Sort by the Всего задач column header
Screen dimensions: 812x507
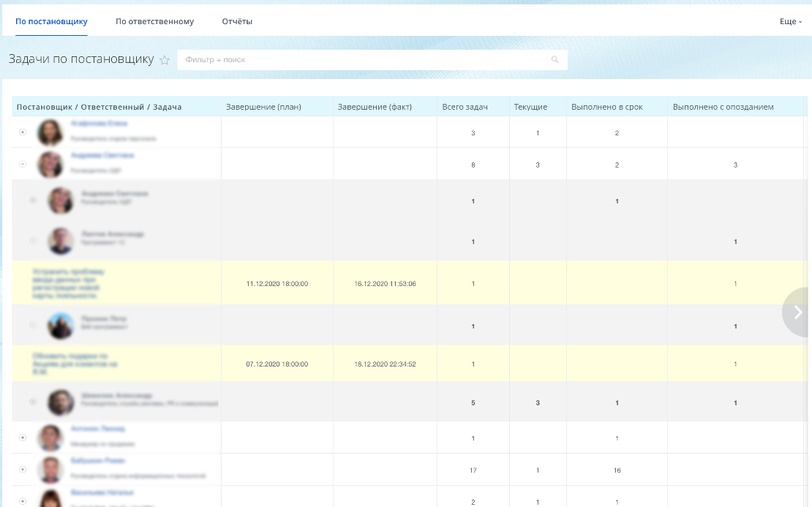(465, 107)
